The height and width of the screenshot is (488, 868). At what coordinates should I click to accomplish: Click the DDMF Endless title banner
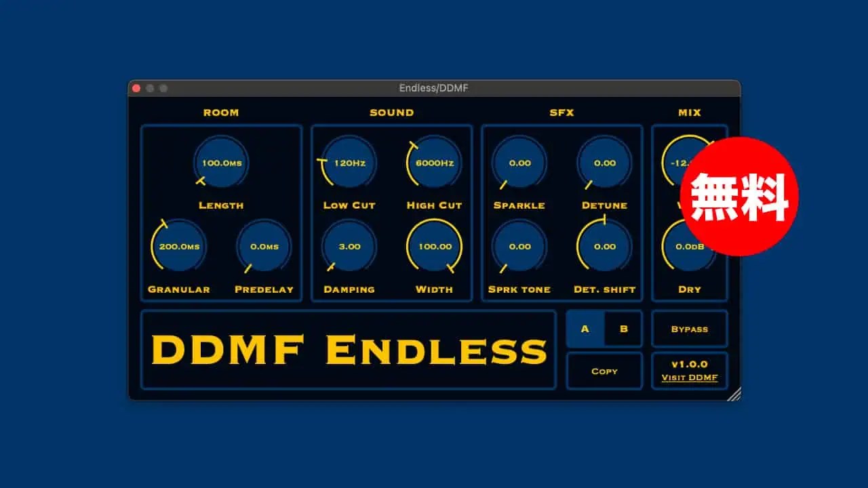tap(349, 350)
